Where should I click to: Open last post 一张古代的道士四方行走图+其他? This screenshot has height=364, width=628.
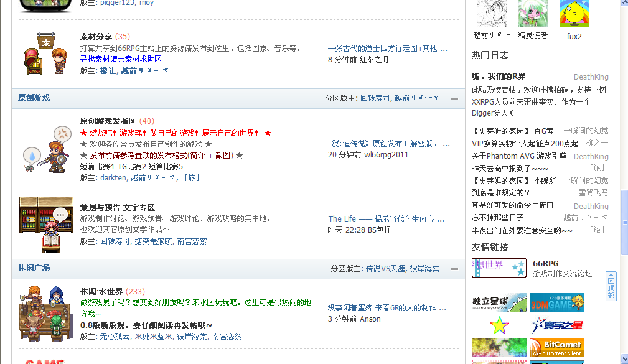click(387, 49)
